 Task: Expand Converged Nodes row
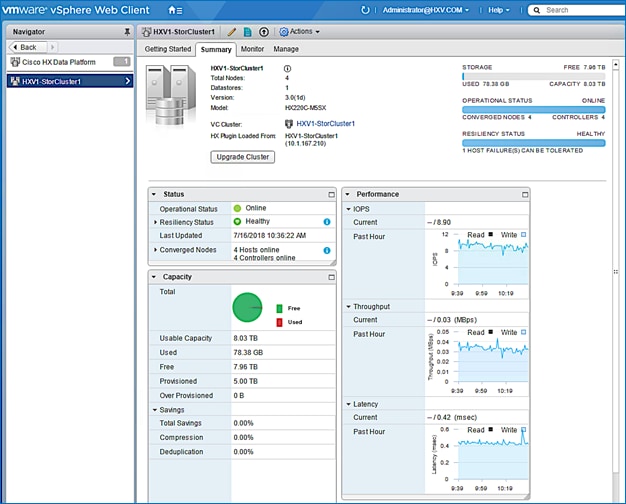click(155, 250)
